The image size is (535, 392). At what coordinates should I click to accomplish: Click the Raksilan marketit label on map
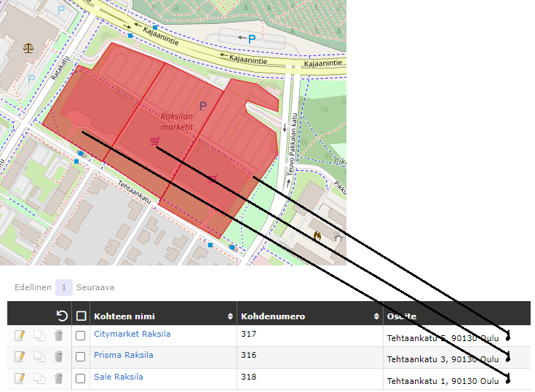177,121
